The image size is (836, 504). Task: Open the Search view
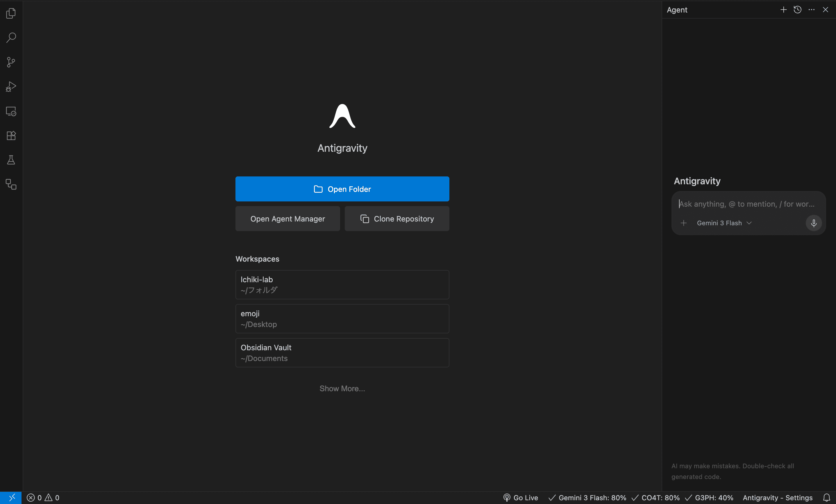point(11,38)
